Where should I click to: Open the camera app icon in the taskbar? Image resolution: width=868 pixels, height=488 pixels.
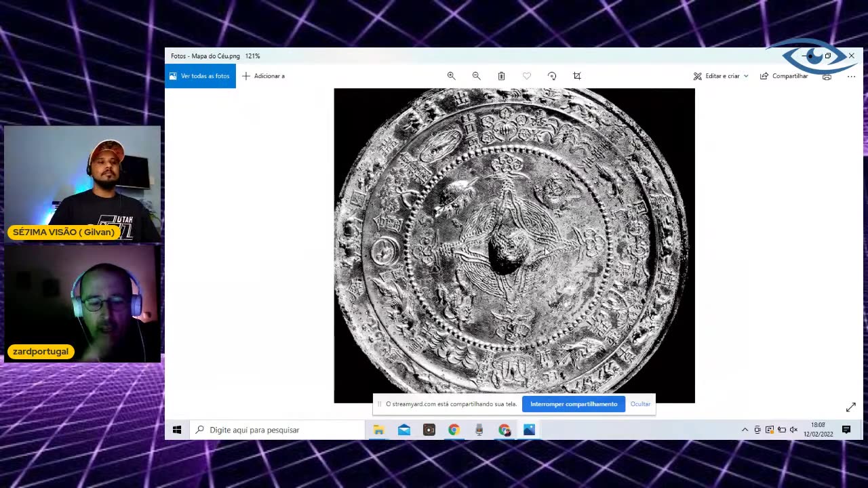pyautogui.click(x=429, y=430)
